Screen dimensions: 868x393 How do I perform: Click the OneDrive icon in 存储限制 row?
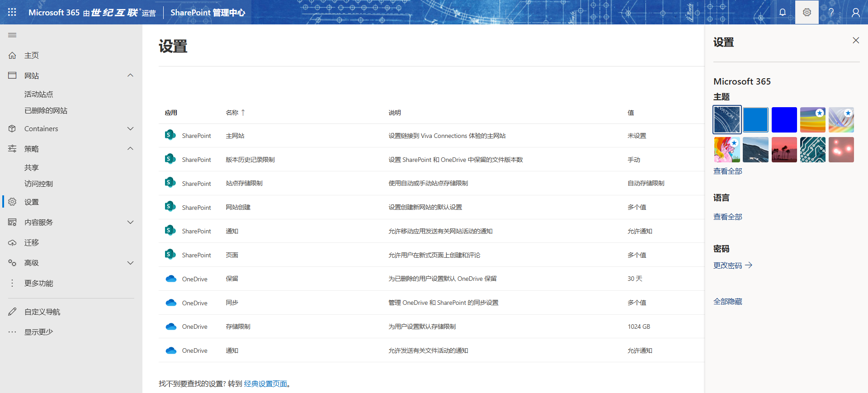(171, 327)
